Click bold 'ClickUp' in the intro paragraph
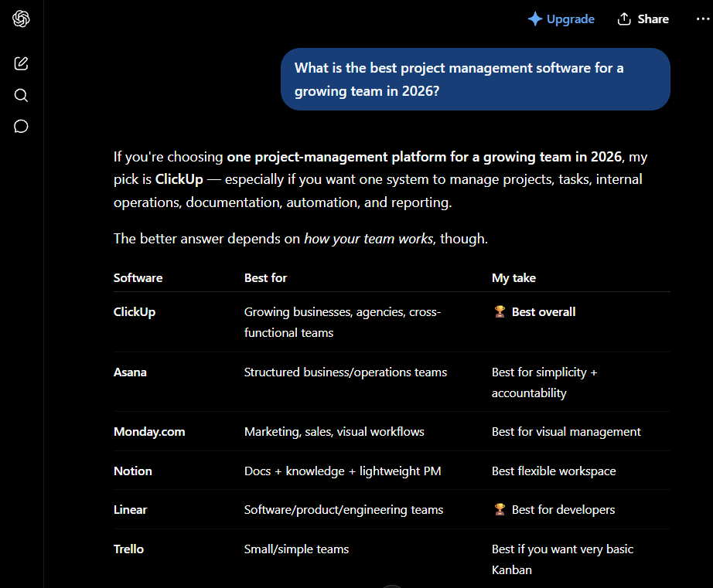Image resolution: width=713 pixels, height=588 pixels. 179,179
